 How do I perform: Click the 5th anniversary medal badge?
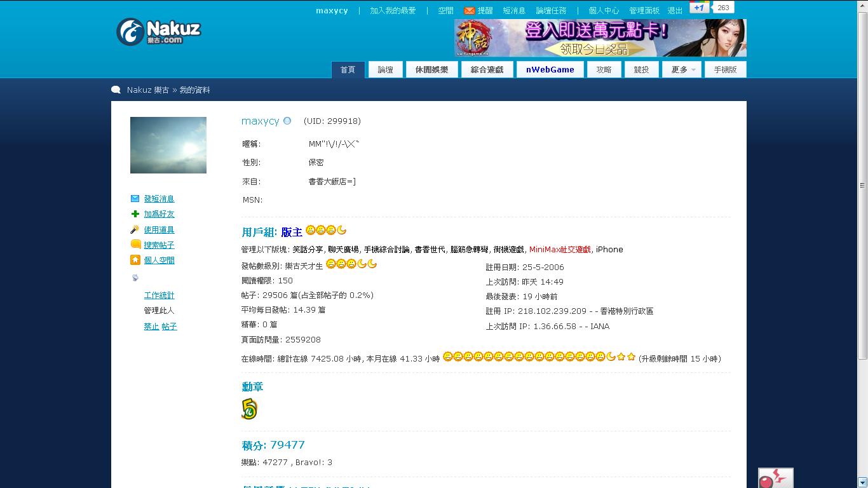(x=249, y=409)
